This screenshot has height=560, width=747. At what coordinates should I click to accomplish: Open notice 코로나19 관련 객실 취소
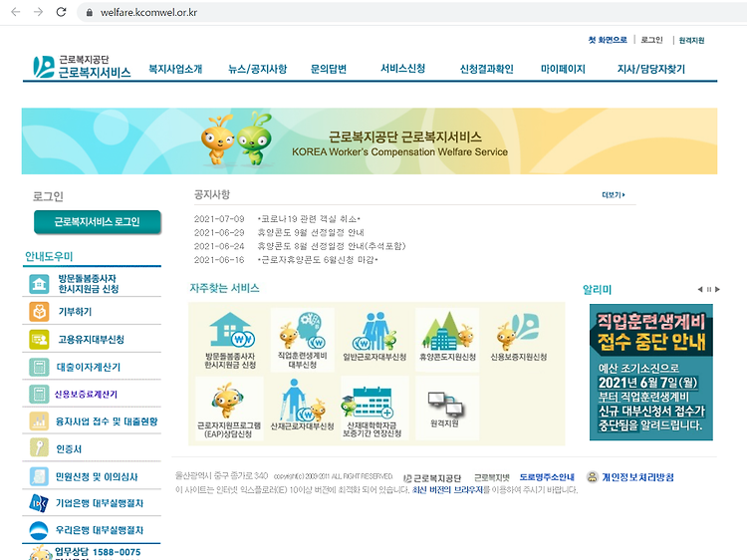point(309,219)
